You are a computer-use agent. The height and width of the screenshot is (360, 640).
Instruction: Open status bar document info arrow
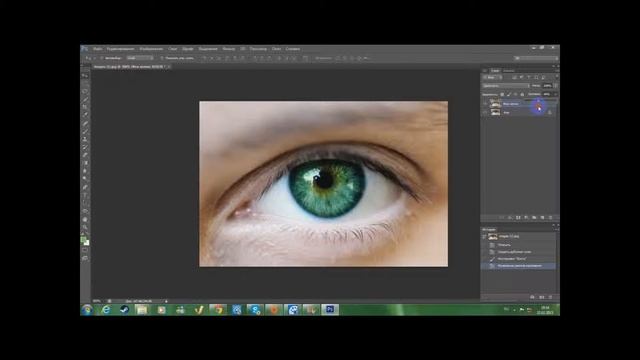tap(166, 301)
